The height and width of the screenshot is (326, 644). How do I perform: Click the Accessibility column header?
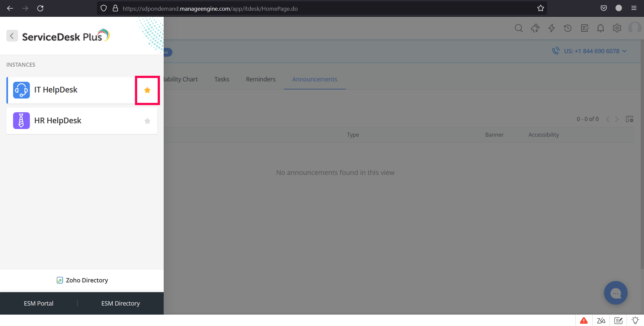(544, 135)
